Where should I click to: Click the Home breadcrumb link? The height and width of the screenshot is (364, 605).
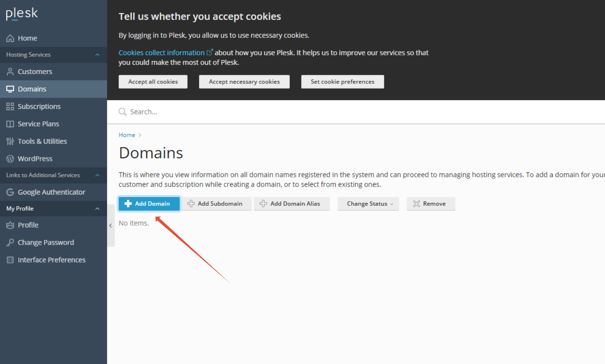[x=127, y=135]
